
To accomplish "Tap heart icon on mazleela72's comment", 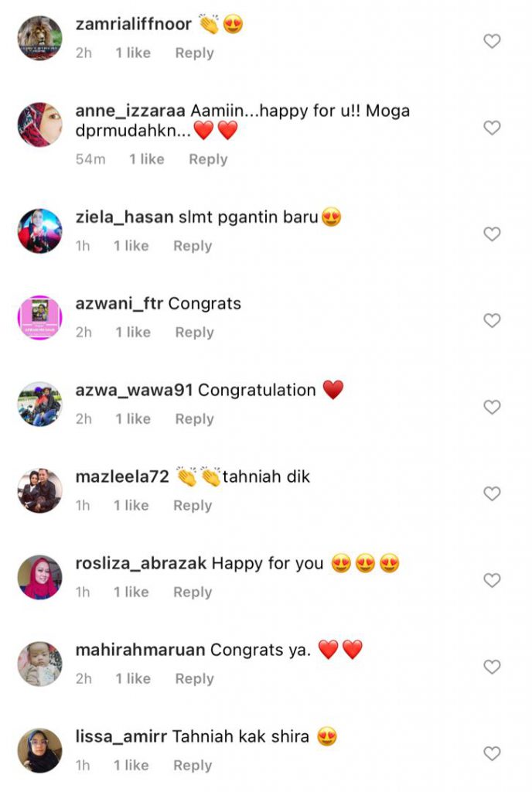I will [x=492, y=493].
